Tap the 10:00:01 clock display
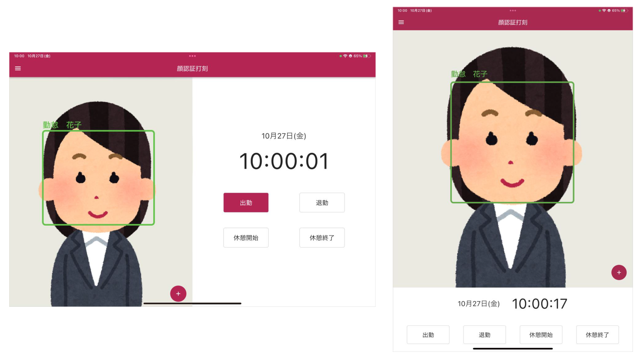 (x=284, y=161)
